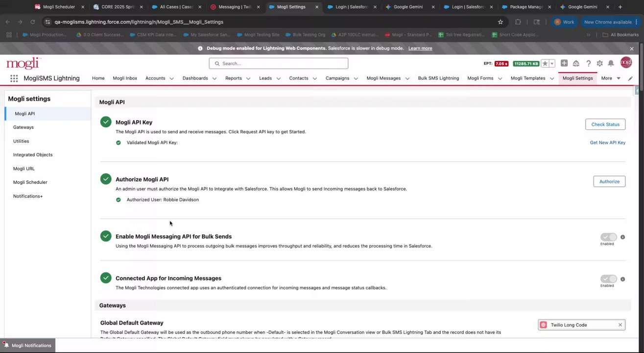The image size is (644, 353).
Task: Focus the Salesforce global Search field
Action: 279,63
